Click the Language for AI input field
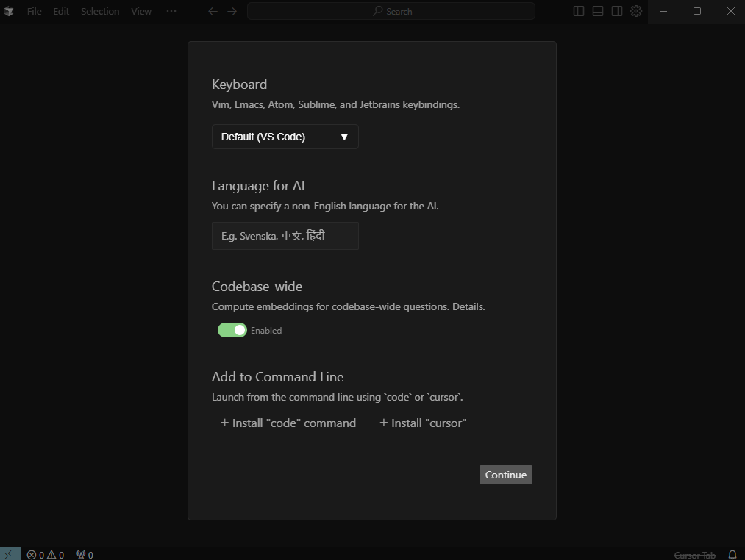 [x=285, y=236]
